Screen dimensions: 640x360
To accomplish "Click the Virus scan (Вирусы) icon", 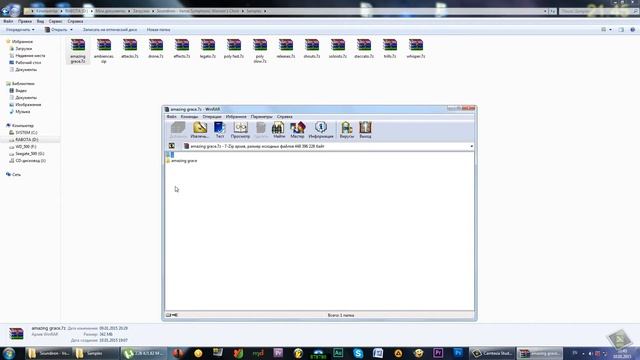I will pyautogui.click(x=347, y=130).
